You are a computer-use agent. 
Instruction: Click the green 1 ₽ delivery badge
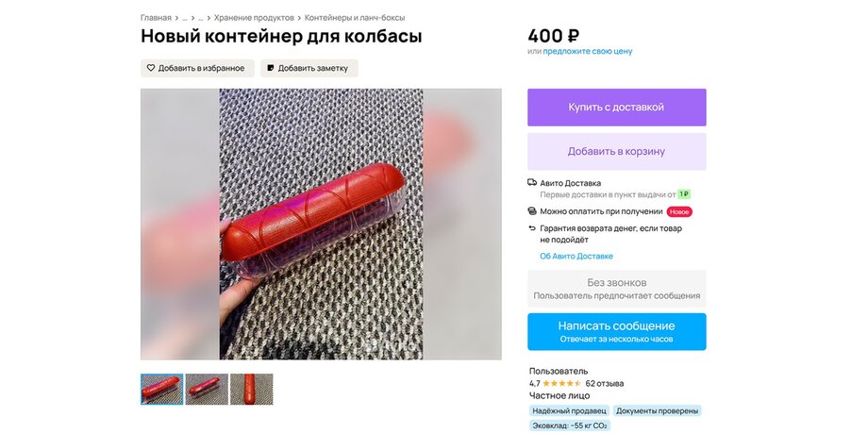[684, 194]
